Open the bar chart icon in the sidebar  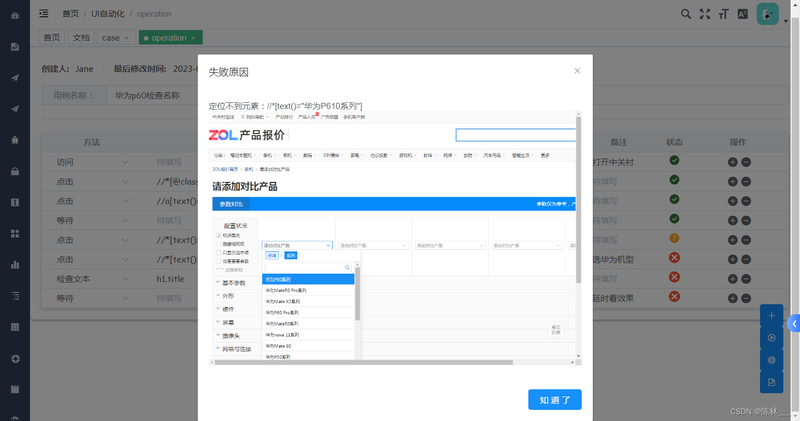click(x=15, y=265)
